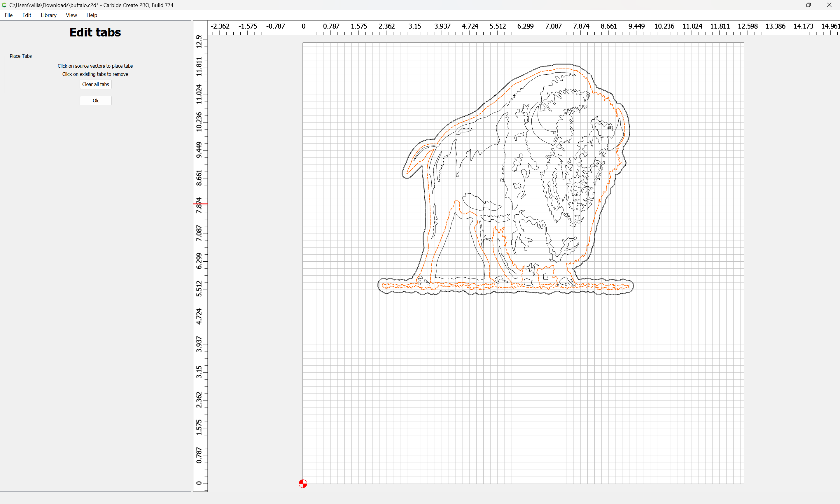Open the Edit menu
840x504 pixels.
click(x=27, y=15)
